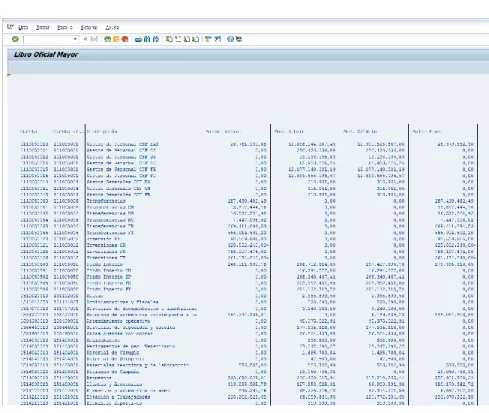This screenshot has height=413, width=489.
Task: Open the Lista menu
Action: pyautogui.click(x=23, y=27)
